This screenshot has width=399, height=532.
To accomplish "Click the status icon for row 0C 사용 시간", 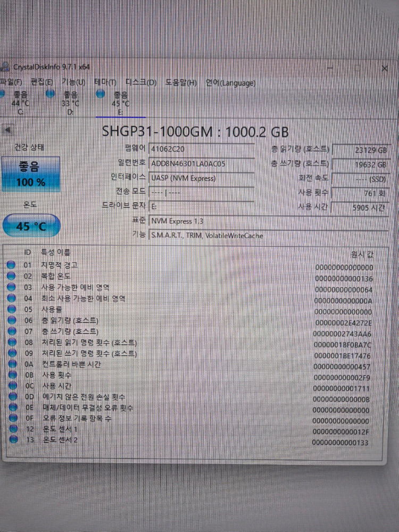I will pyautogui.click(x=13, y=385).
